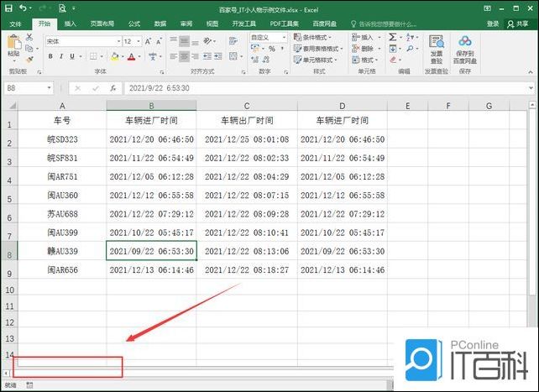Image resolution: width=539 pixels, height=392 pixels.
Task: Switch to the Data (数据) tab
Action: pyautogui.click(x=160, y=24)
